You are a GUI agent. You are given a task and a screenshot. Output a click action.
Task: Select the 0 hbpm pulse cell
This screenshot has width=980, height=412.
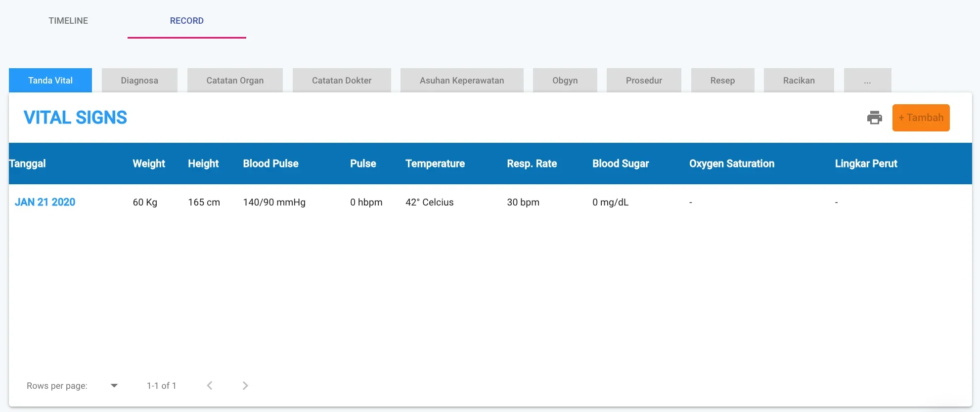click(366, 202)
